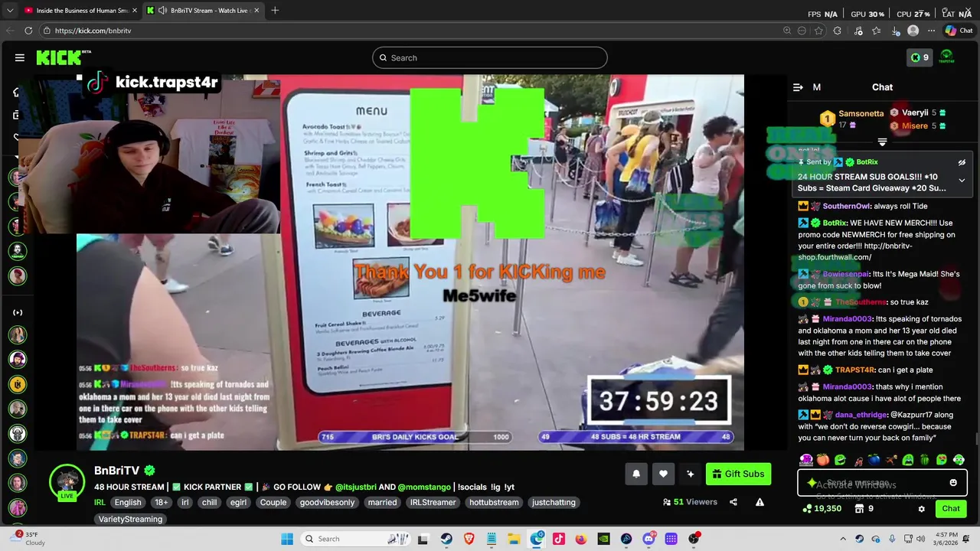The width and height of the screenshot is (980, 551).
Task: Click the Bowiesenpai username in chat
Action: click(847, 274)
